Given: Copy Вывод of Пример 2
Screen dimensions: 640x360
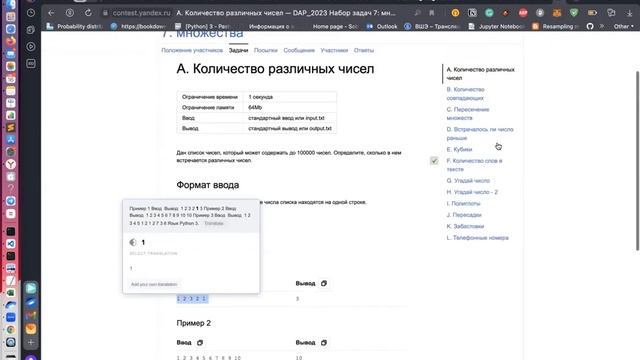Looking at the screenshot, I should tap(324, 342).
